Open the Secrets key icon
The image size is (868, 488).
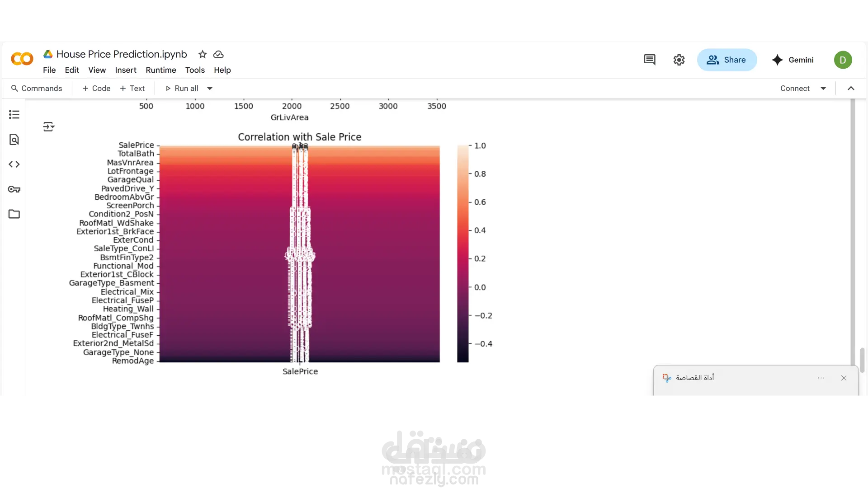tap(14, 189)
